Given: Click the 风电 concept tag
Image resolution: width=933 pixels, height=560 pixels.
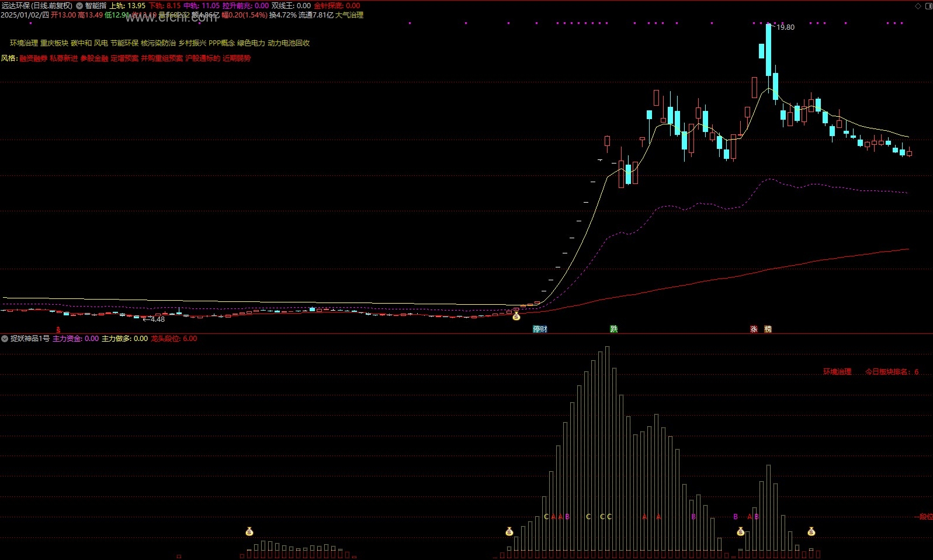Looking at the screenshot, I should [101, 43].
